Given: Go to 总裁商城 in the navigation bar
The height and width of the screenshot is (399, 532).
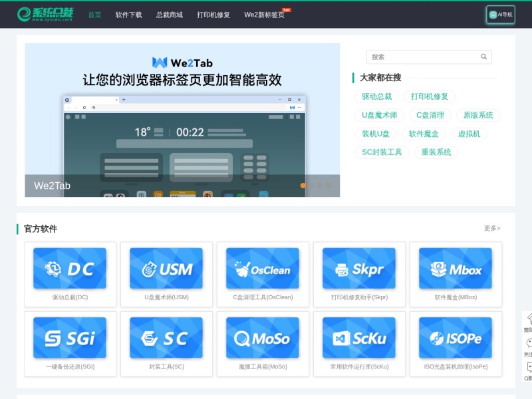Looking at the screenshot, I should coord(170,15).
